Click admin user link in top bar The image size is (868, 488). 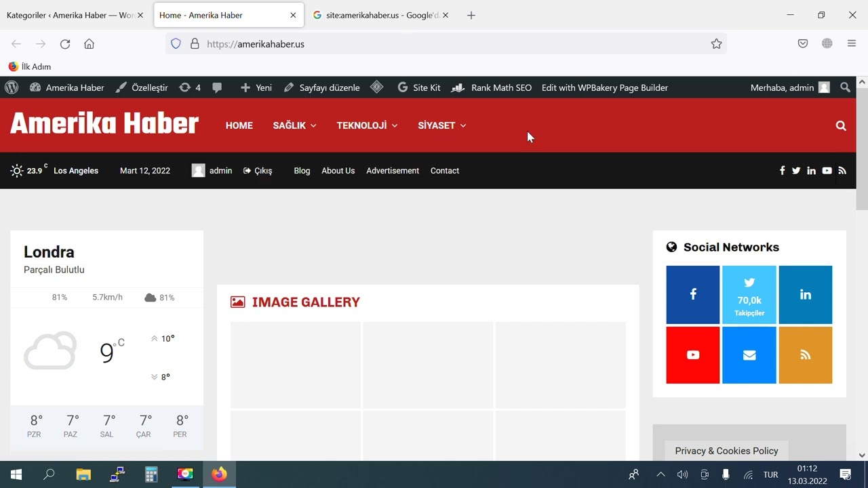[212, 171]
